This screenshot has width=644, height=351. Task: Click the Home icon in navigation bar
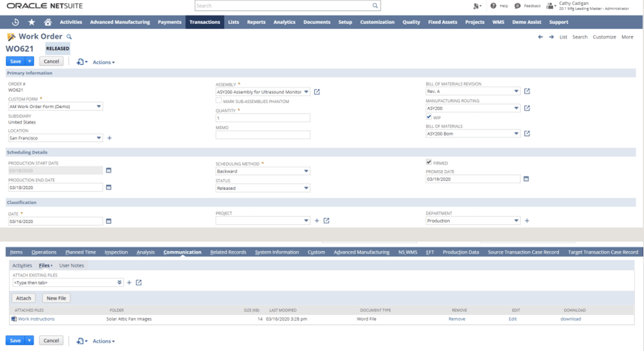pyautogui.click(x=47, y=22)
